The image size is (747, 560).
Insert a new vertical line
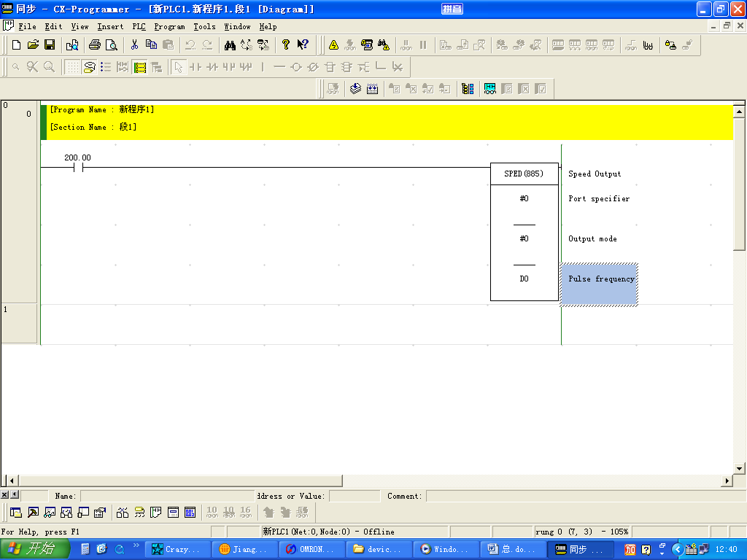(263, 67)
